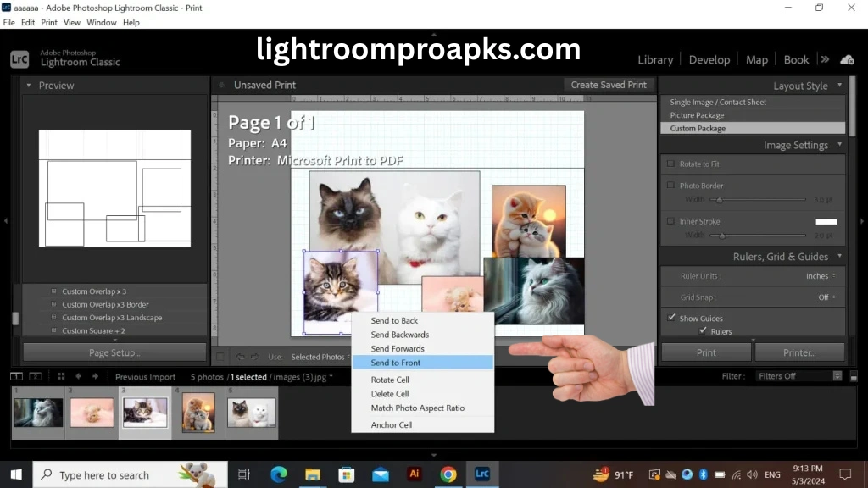Collapse the Layout Style panel
868x488 pixels.
[x=839, y=86]
